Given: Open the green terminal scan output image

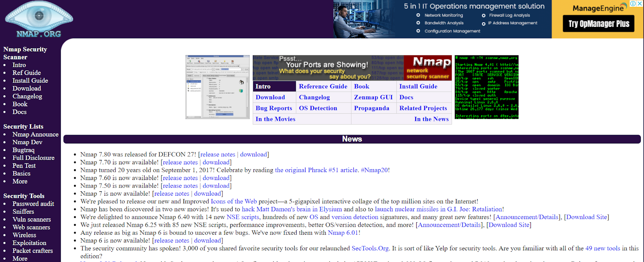Looking at the screenshot, I should coord(487,87).
